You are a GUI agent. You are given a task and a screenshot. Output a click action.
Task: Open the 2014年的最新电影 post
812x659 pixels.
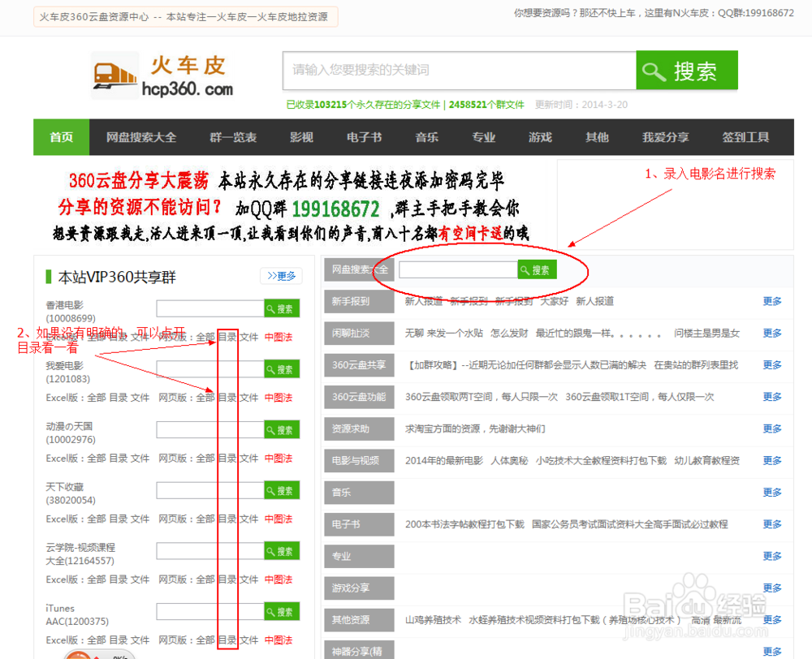click(444, 461)
